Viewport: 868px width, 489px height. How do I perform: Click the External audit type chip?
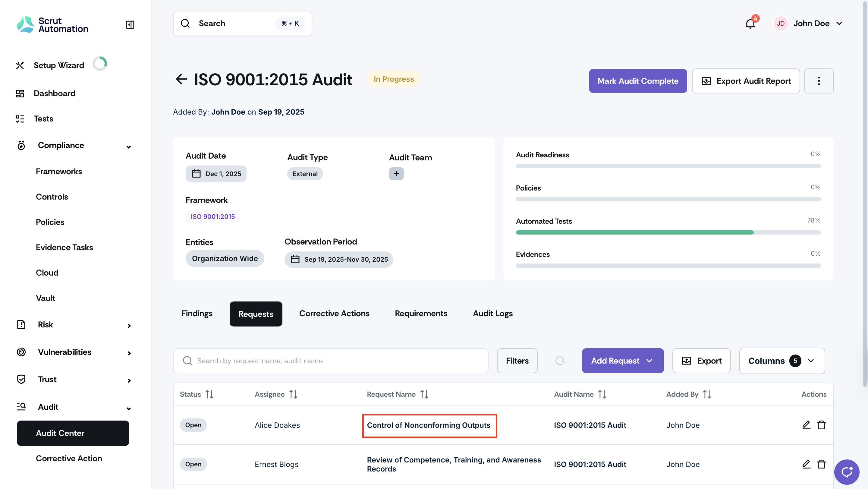305,174
